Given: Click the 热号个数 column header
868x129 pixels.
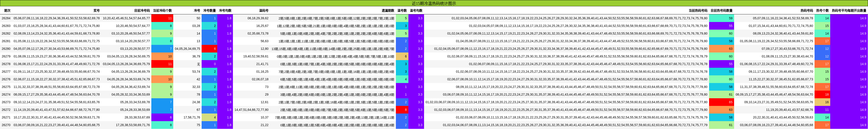Looking at the screenshot, I should [822, 11].
